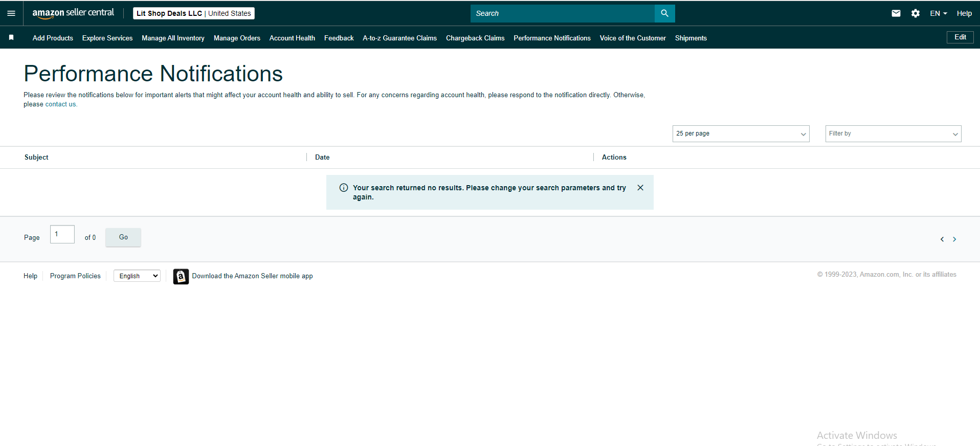980x446 pixels.
Task: Follow the contact us link
Action: tap(60, 104)
